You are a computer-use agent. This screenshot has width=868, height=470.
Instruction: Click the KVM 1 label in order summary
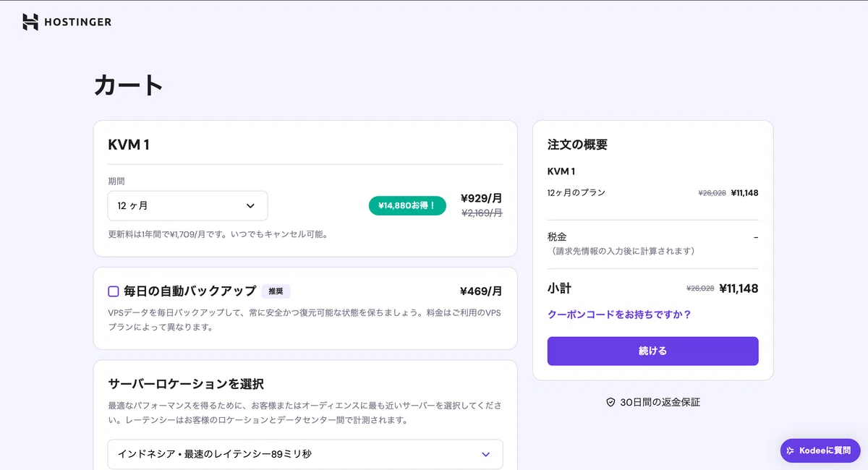pyautogui.click(x=561, y=171)
